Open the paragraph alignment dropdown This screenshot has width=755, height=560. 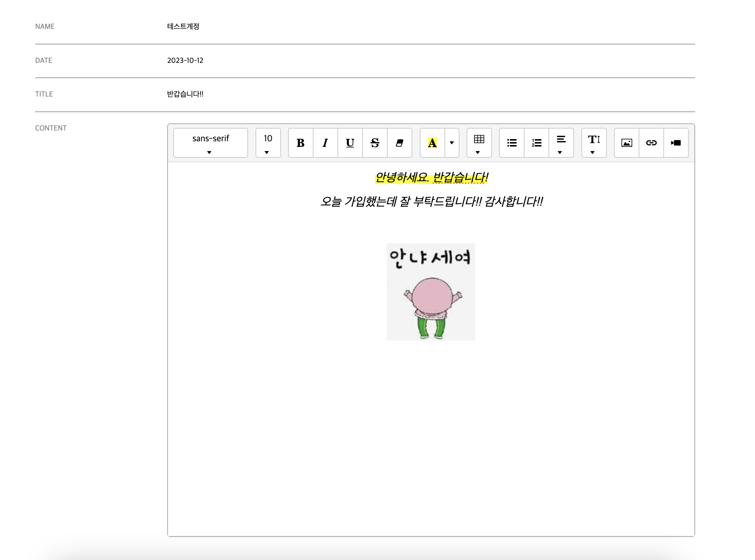click(x=560, y=143)
